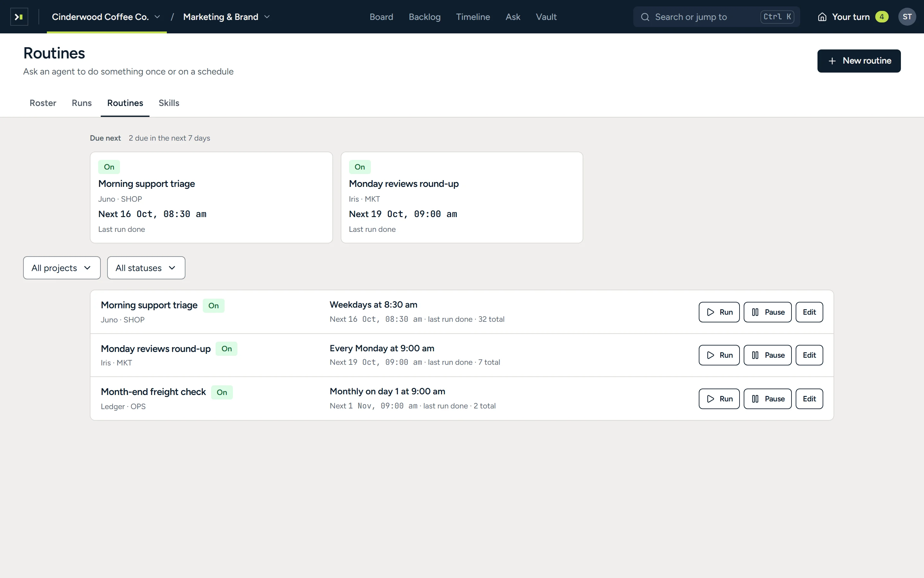Screen dimensions: 924x578
Task: Open Ask in the top navigation
Action: pos(513,17)
